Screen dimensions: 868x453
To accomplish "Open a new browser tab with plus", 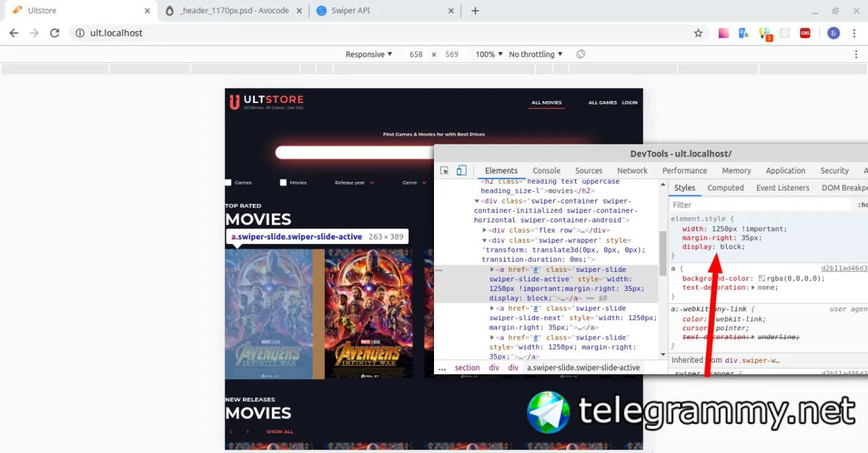I will (x=475, y=11).
